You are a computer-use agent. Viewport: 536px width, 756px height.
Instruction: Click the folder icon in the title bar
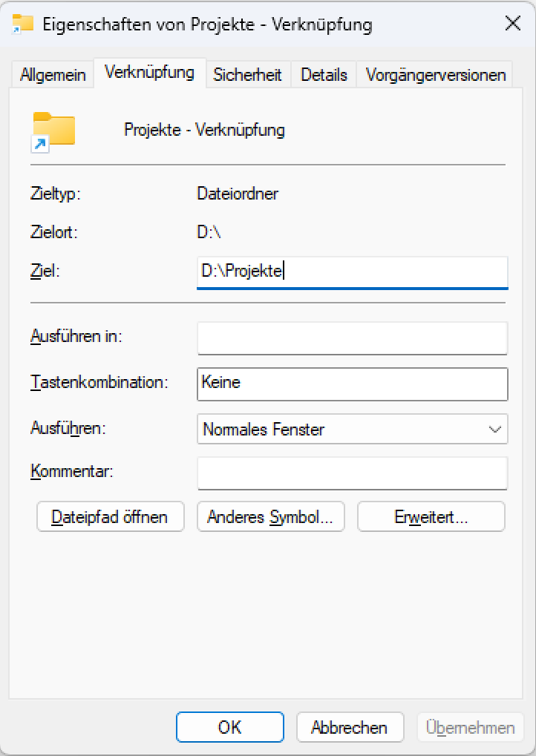[23, 24]
